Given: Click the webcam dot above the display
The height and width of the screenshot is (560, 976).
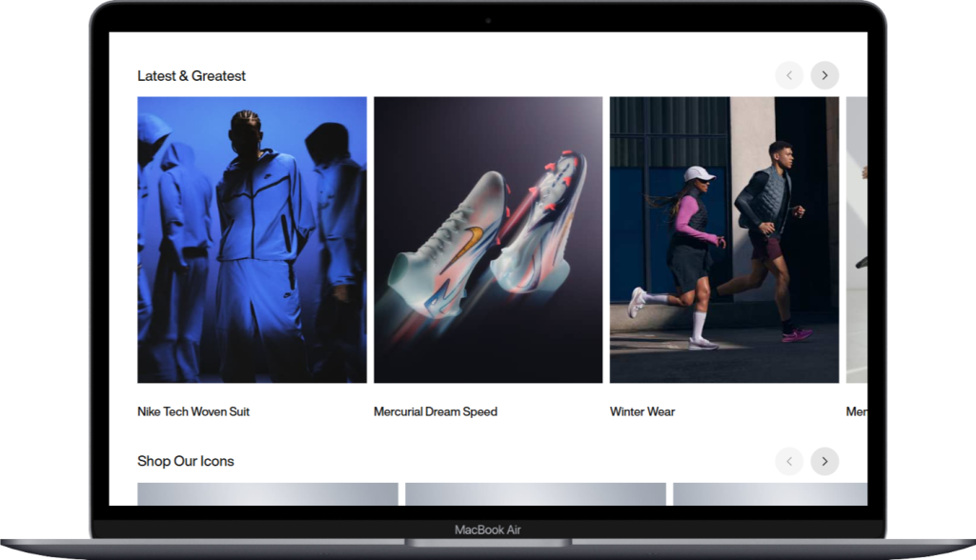Looking at the screenshot, I should coord(488,20).
